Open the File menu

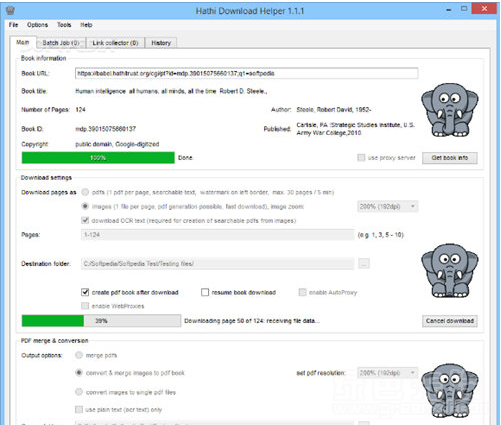pyautogui.click(x=13, y=25)
